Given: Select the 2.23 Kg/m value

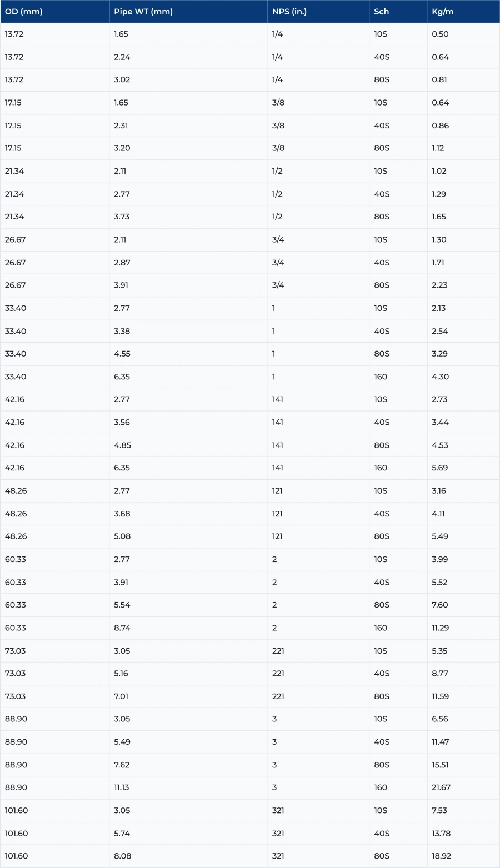Looking at the screenshot, I should (x=439, y=285).
